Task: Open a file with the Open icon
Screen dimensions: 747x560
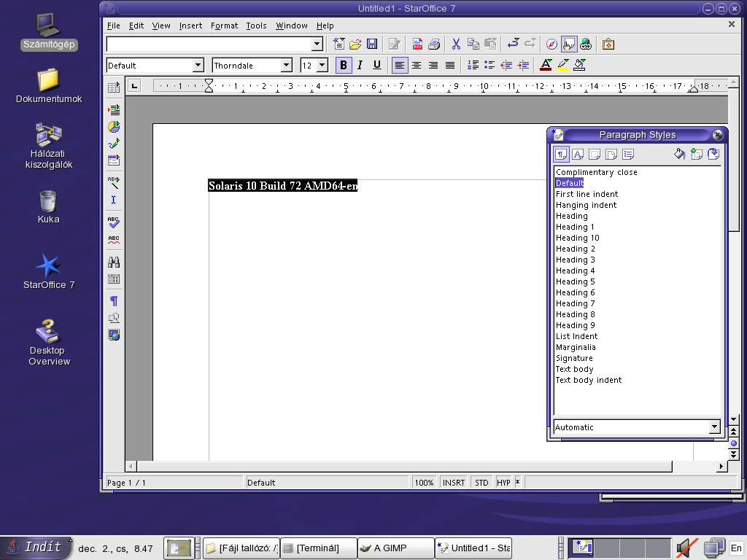Action: (x=355, y=44)
